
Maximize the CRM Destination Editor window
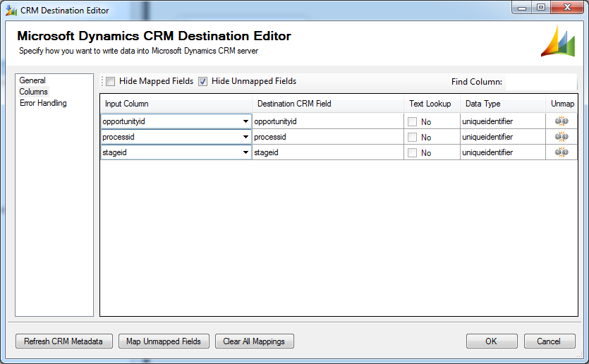[x=540, y=8]
